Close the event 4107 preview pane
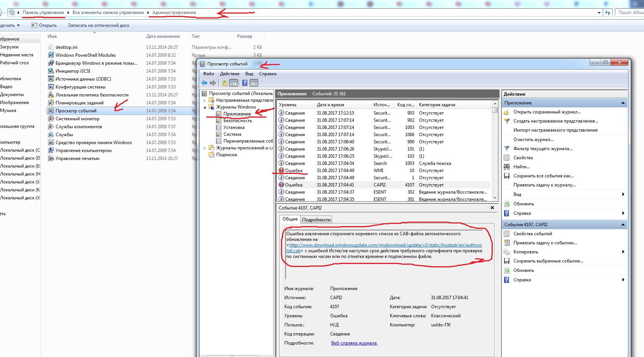 (x=492, y=208)
